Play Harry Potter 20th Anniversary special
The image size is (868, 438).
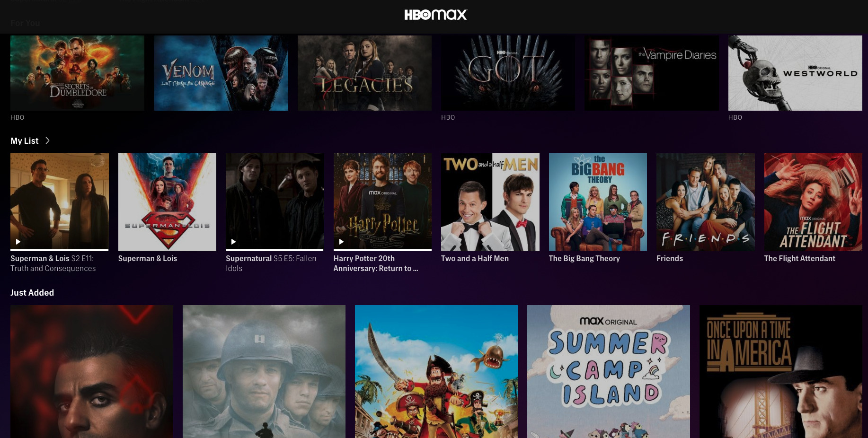coord(341,242)
